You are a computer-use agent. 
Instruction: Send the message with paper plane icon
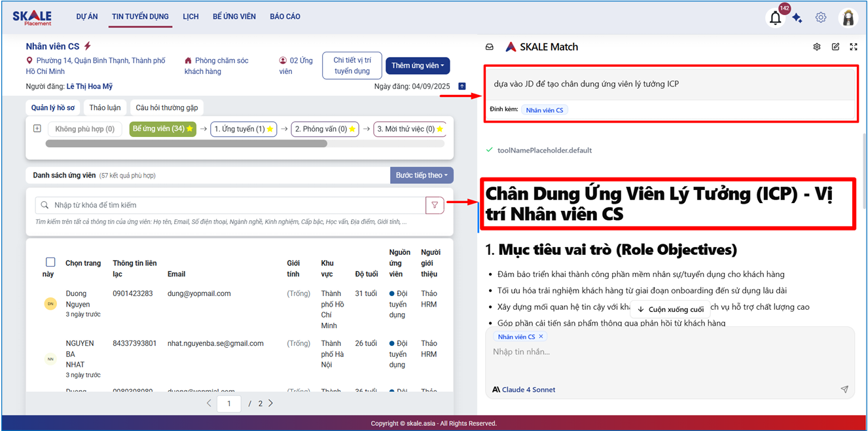[x=844, y=389]
